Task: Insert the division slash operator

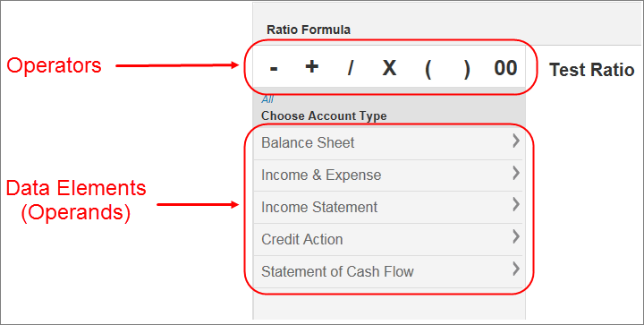Action: [351, 67]
